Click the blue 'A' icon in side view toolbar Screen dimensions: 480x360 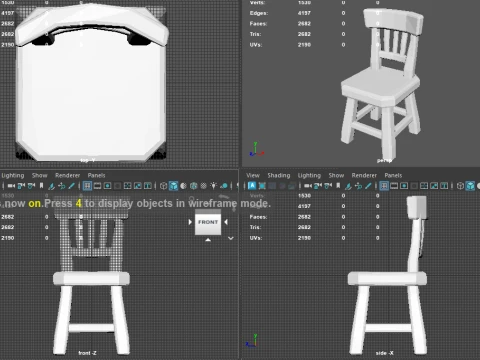(x=252, y=186)
